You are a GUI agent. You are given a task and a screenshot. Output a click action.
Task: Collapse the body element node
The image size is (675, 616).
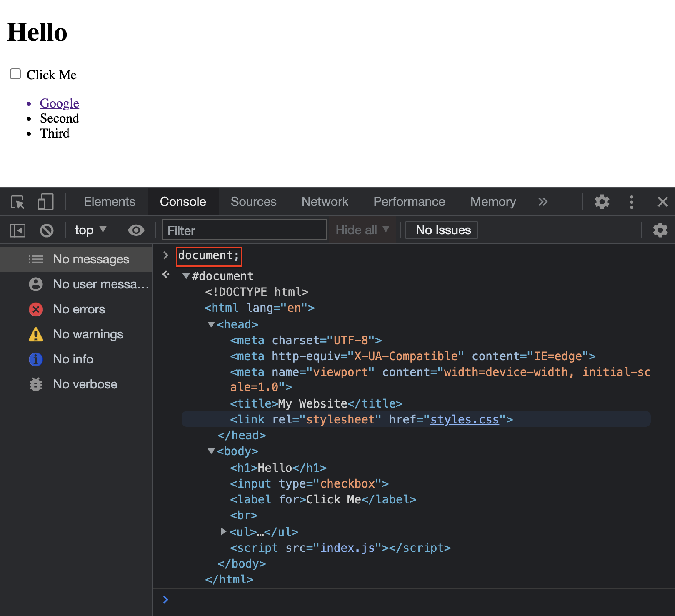(211, 451)
